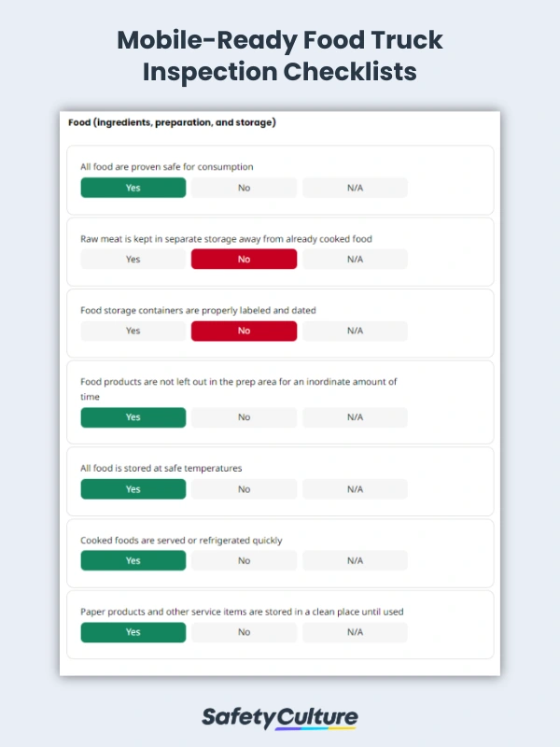
Task: Click green Yes for cooked foods refrigerated quickly
Action: tap(133, 561)
